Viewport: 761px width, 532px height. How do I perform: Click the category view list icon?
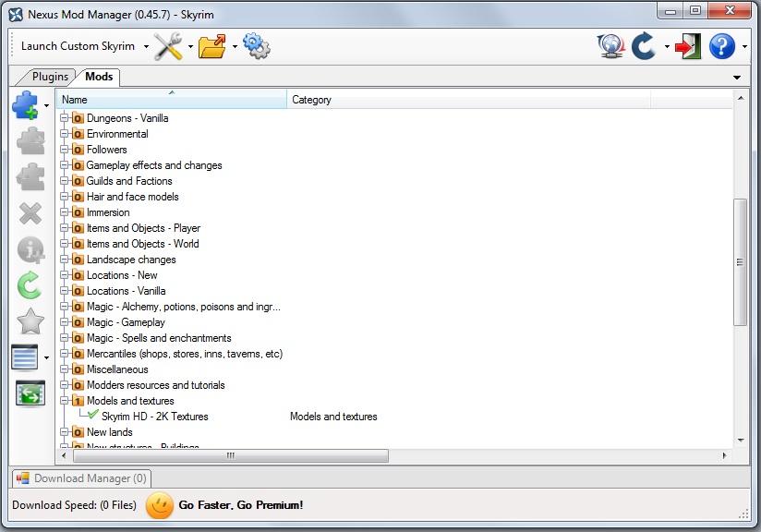(25, 357)
